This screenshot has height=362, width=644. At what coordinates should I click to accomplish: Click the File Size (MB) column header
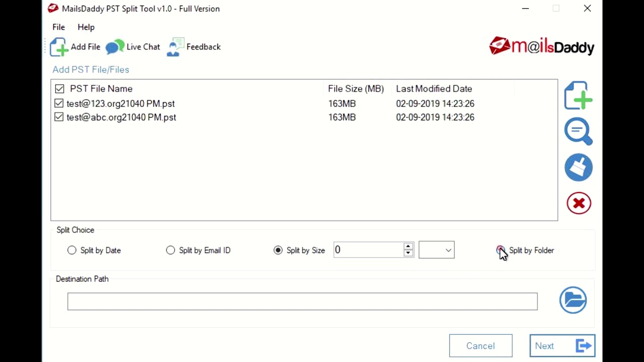356,89
